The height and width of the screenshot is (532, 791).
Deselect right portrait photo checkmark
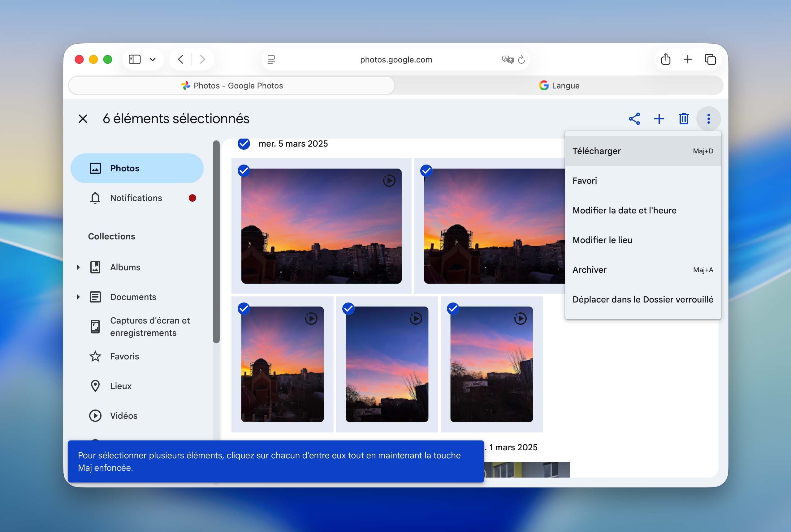(453, 308)
